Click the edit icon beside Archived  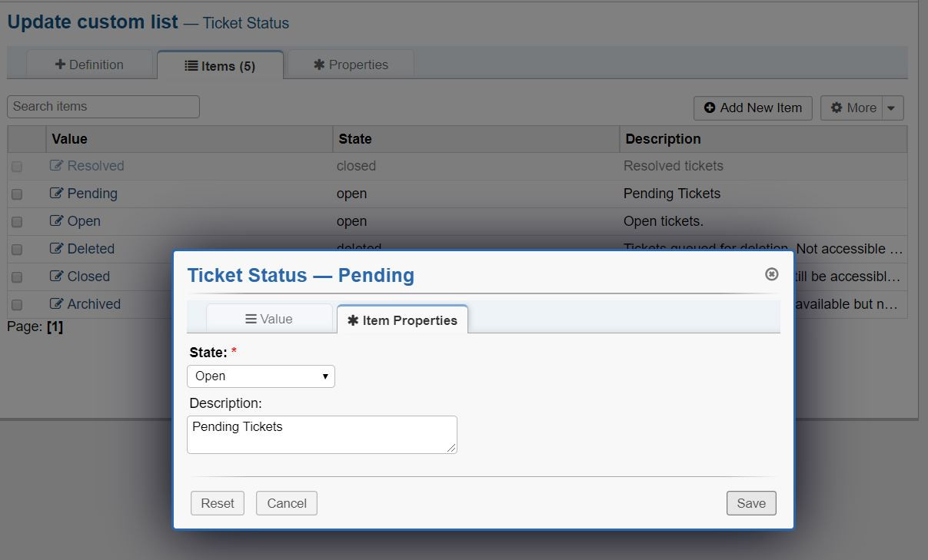tap(56, 304)
